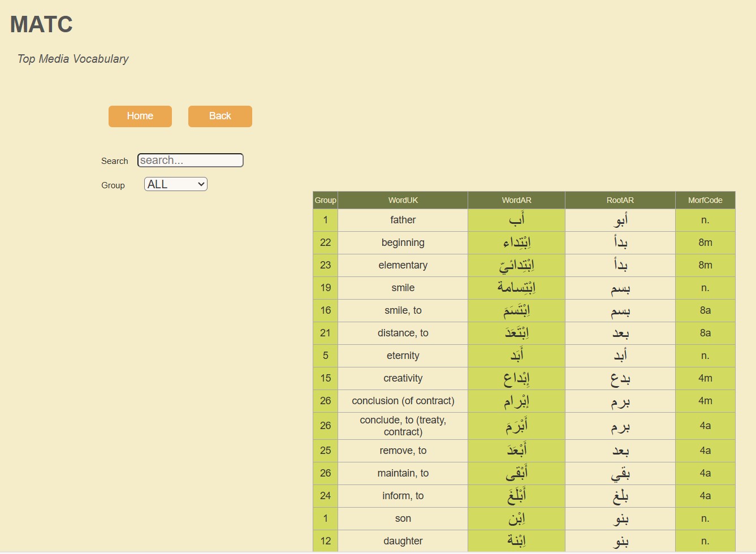Select the 'creativity' cell
Screen dimensions: 756x554
click(403, 378)
